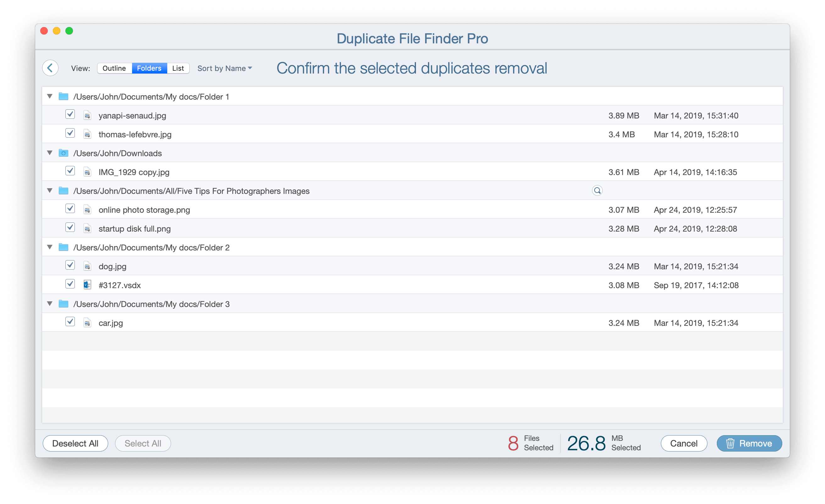The height and width of the screenshot is (504, 825).
Task: Click the folder icon for Downloads directory
Action: [x=63, y=153]
